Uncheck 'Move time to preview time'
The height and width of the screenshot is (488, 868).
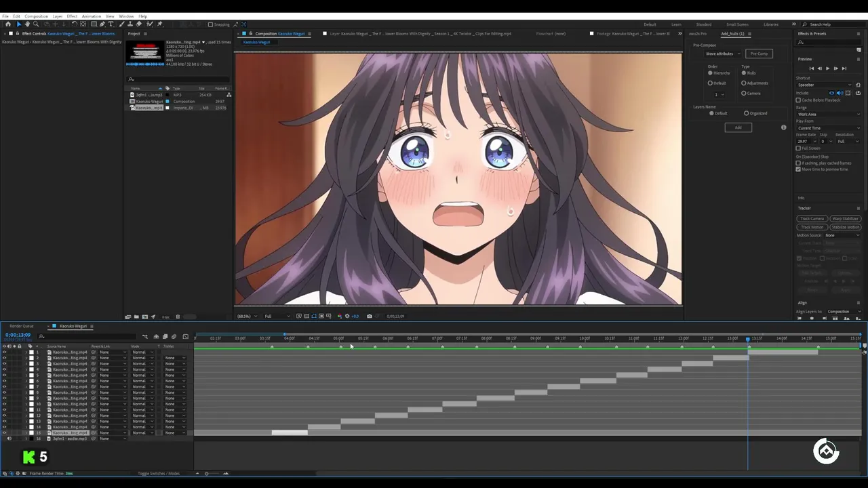click(x=798, y=169)
